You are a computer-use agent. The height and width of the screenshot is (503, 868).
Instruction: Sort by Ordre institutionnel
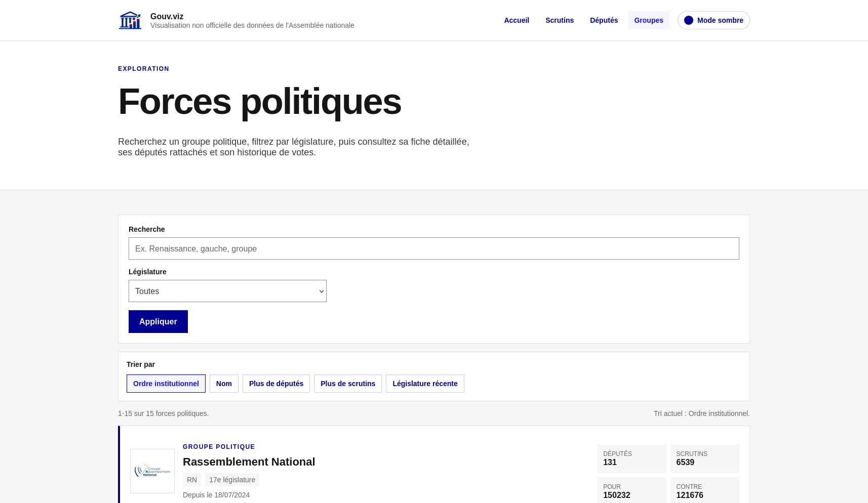click(166, 384)
